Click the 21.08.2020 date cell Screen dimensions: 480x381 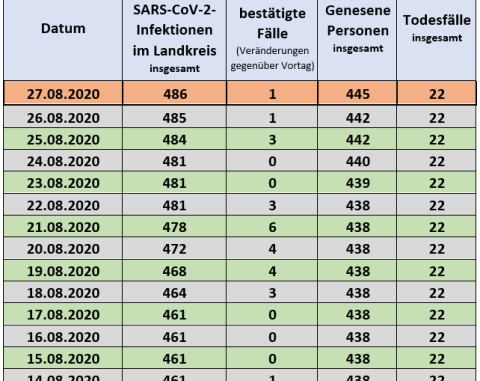click(63, 227)
